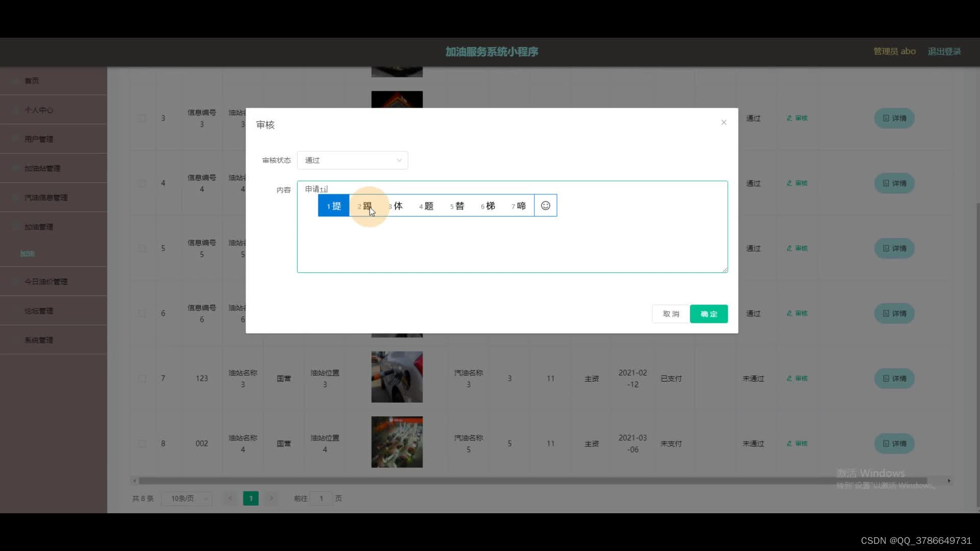Click the horizontal table scrollbar
This screenshot has height=551, width=980.
533,481
